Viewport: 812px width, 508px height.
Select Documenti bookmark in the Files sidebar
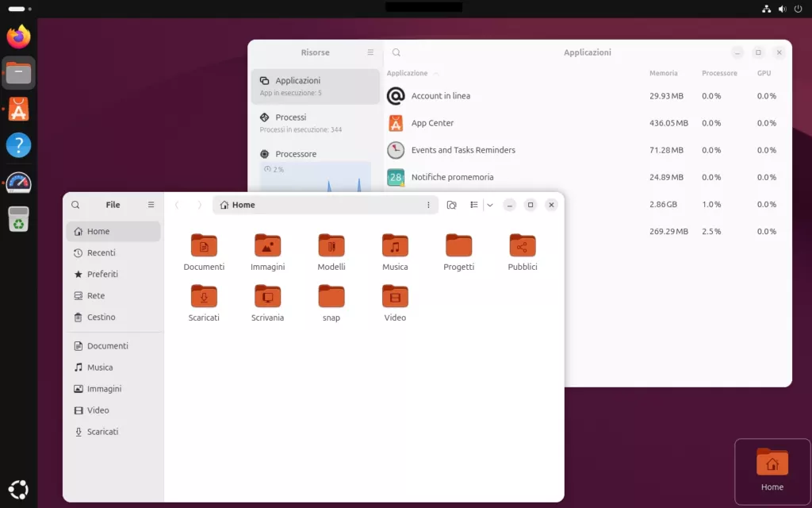click(113, 346)
